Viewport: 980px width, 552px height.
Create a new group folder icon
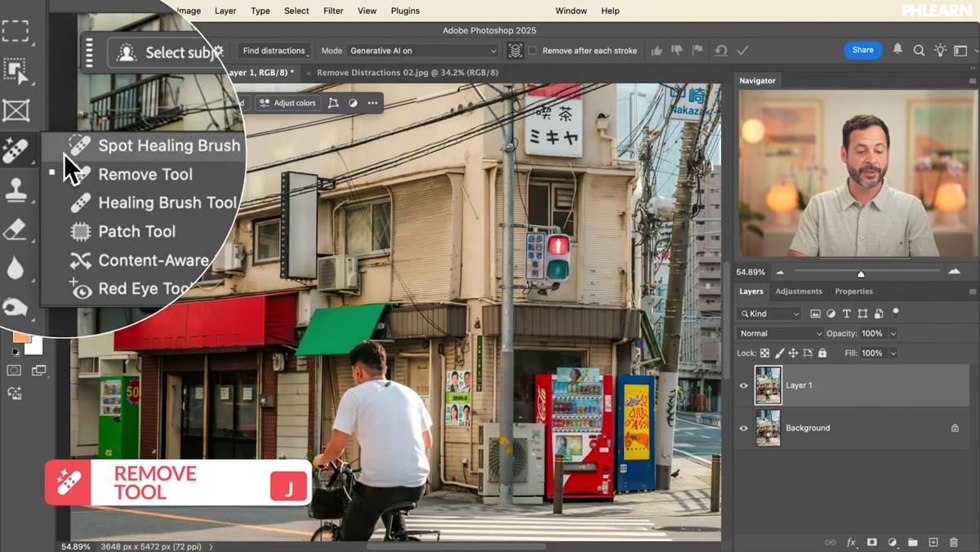click(x=913, y=542)
